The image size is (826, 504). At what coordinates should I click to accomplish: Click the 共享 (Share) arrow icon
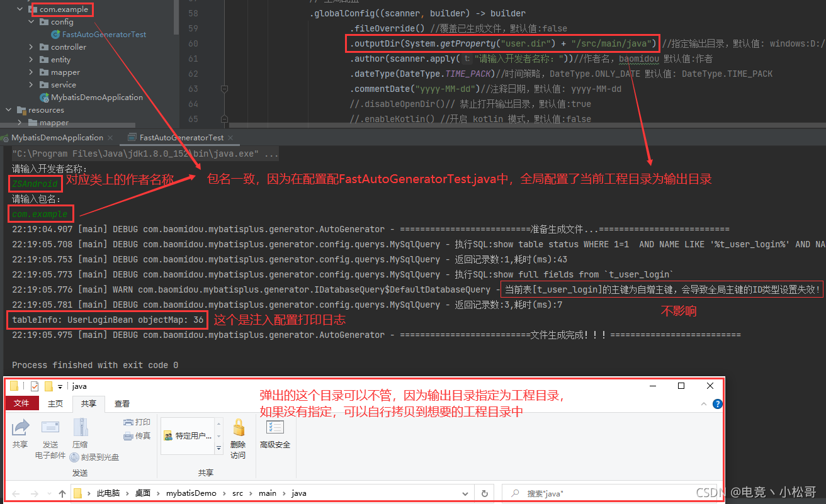pos(20,430)
